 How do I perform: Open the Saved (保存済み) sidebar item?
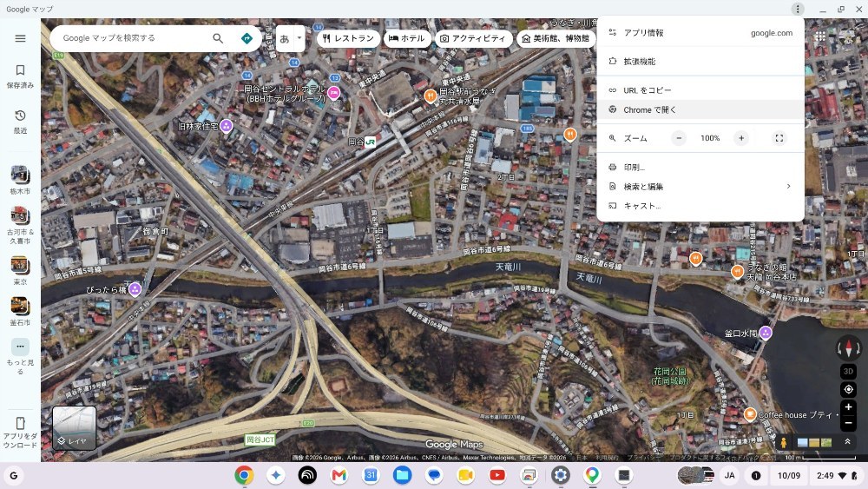coord(21,76)
